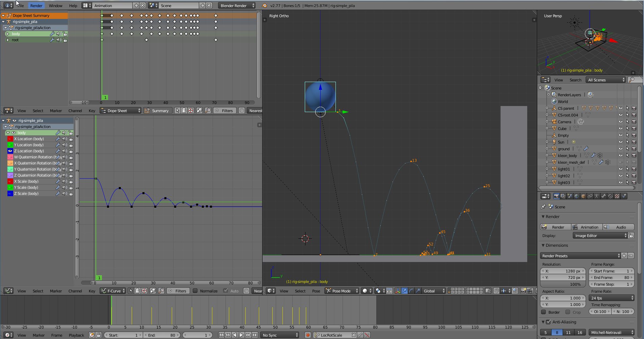Image resolution: width=644 pixels, height=339 pixels.
Task: Open the Render properties tab (camera icon)
Action: tap(557, 196)
